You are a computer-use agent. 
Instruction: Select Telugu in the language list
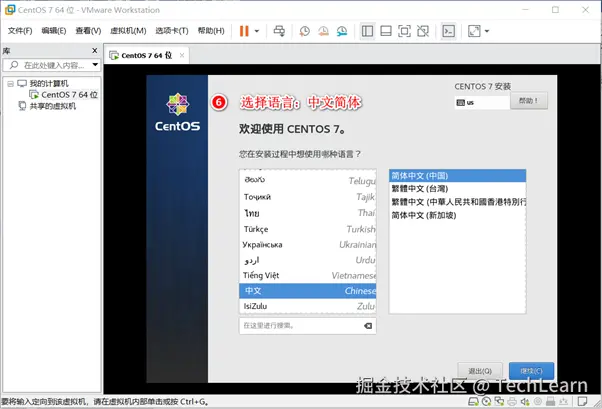308,180
